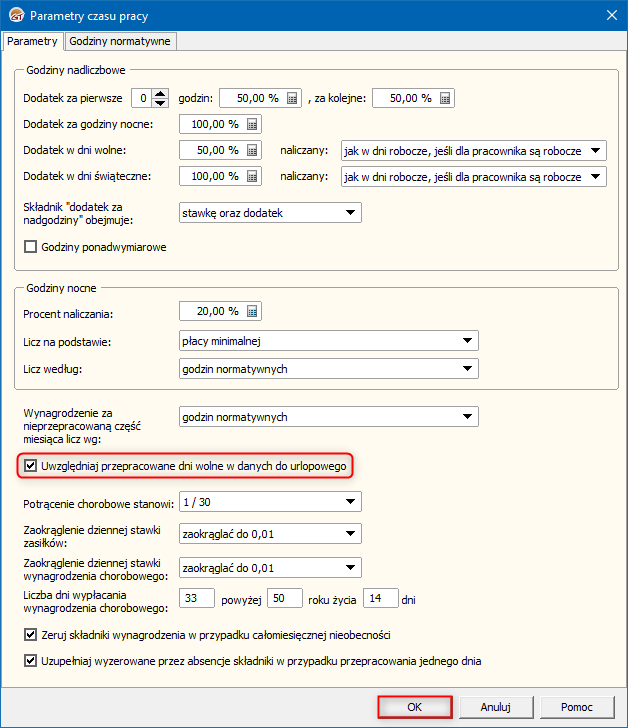Open calculator for 'Dodatek w dni wolne'
The image size is (628, 728).
coord(252,150)
